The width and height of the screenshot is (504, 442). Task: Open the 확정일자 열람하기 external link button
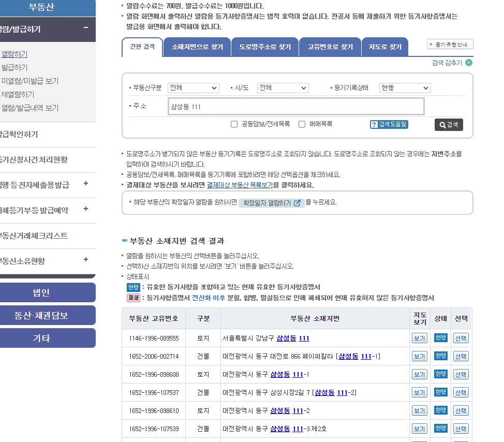click(x=272, y=203)
